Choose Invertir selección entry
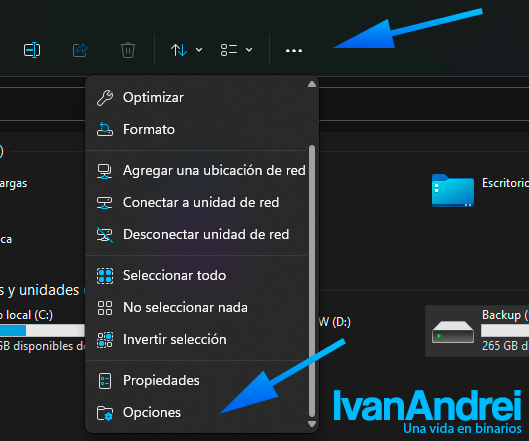The height and width of the screenshot is (441, 529). point(196,340)
